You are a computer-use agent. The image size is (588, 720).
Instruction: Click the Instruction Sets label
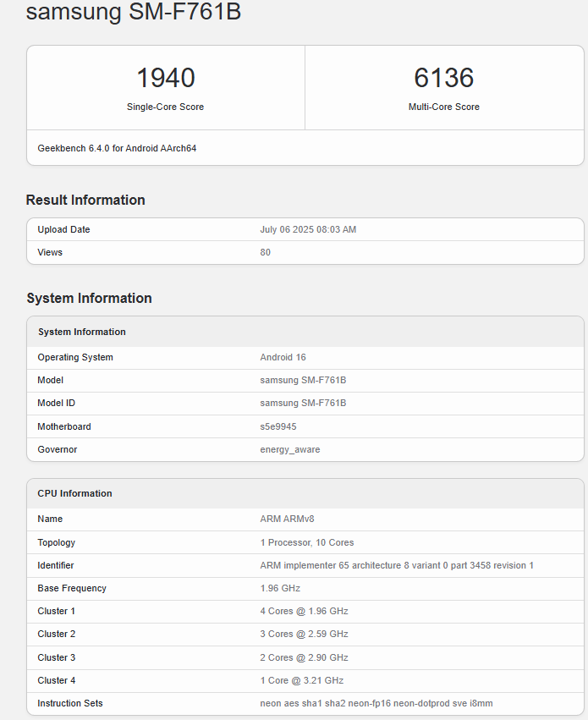(70, 703)
